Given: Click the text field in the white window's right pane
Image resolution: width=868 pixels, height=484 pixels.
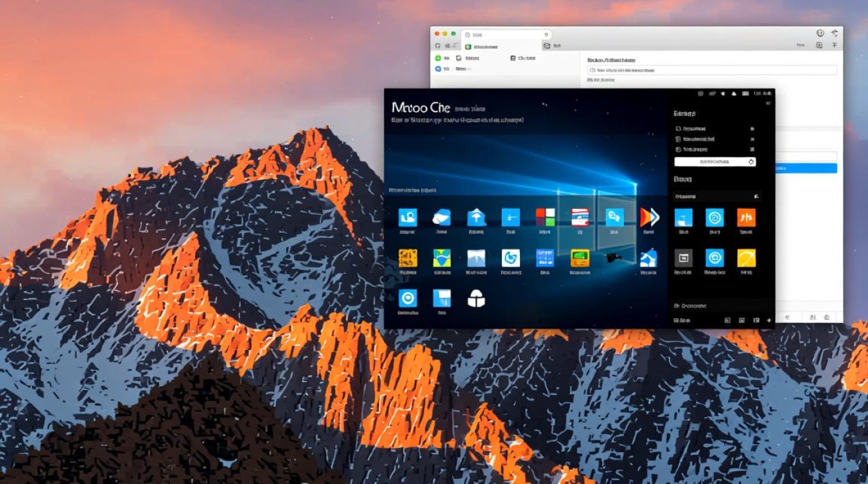Looking at the screenshot, I should point(712,70).
